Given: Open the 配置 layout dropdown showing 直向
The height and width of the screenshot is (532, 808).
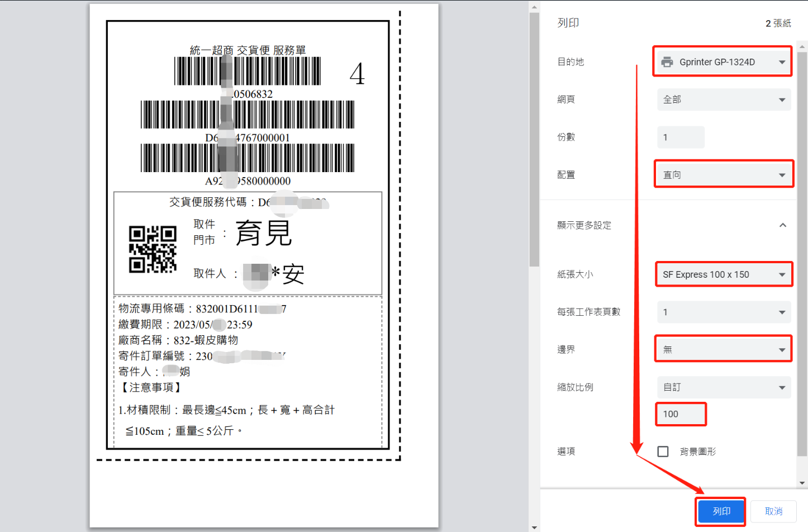Looking at the screenshot, I should tap(724, 175).
